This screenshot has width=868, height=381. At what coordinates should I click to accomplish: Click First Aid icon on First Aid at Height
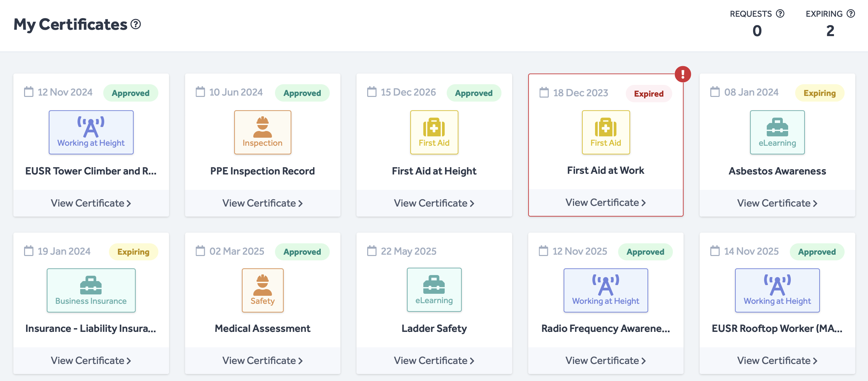[434, 132]
